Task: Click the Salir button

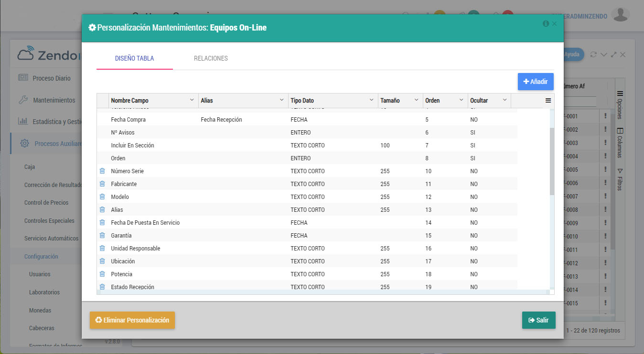Action: (x=539, y=320)
